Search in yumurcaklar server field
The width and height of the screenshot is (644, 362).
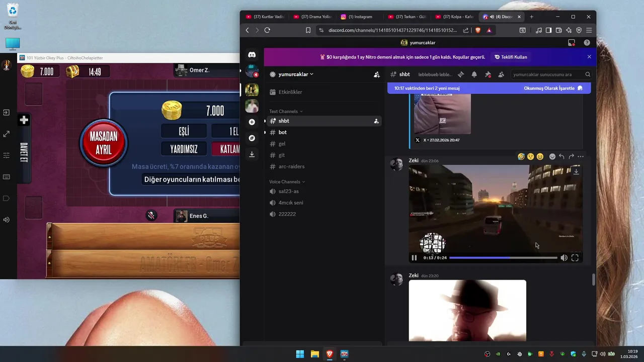pyautogui.click(x=551, y=74)
